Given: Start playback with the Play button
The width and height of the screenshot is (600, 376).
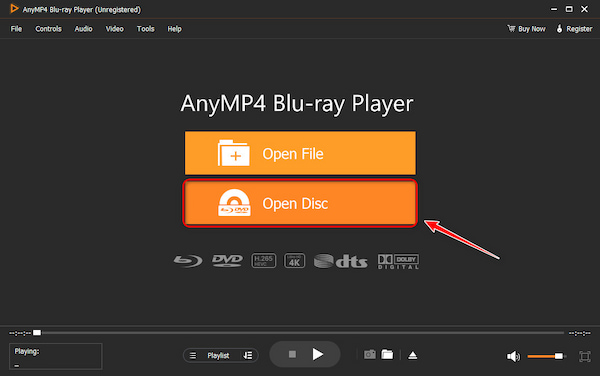Looking at the screenshot, I should [x=318, y=354].
